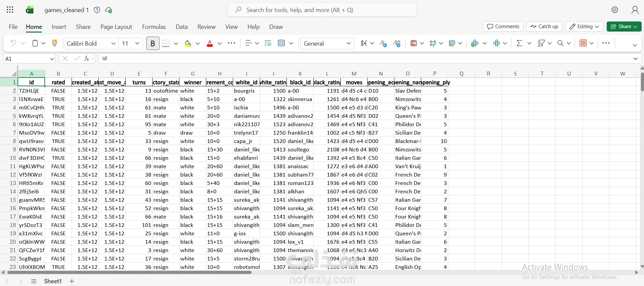Viewport: 644px width, 286px height.
Task: Expand the borders options arrow
Action: tap(176, 43)
